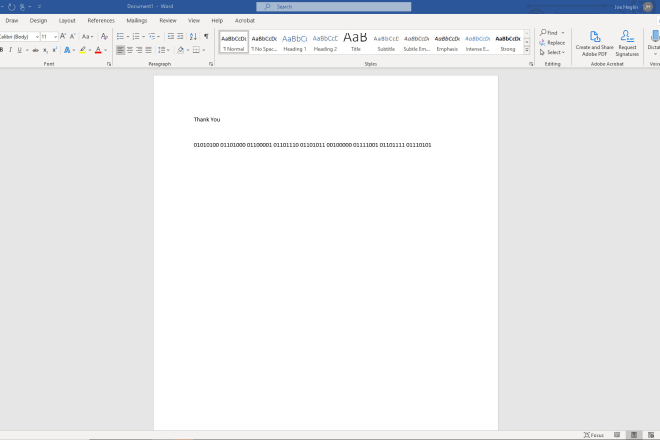Image resolution: width=660 pixels, height=440 pixels.
Task: Apply red font color
Action: point(98,50)
